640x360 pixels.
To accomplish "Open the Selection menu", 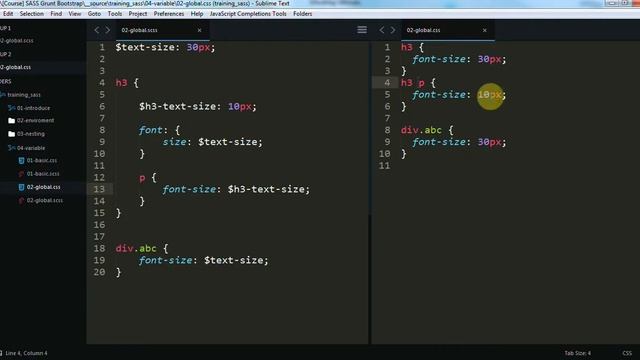I will 31,14.
